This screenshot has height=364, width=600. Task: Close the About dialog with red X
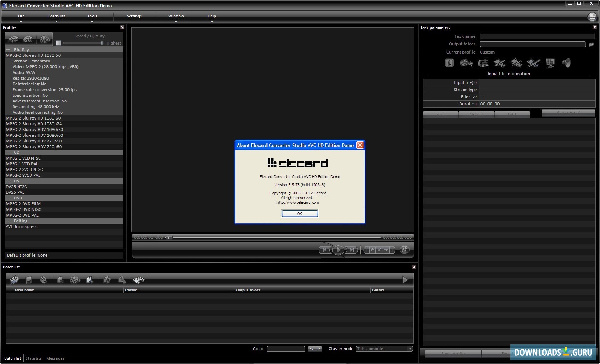click(x=360, y=145)
